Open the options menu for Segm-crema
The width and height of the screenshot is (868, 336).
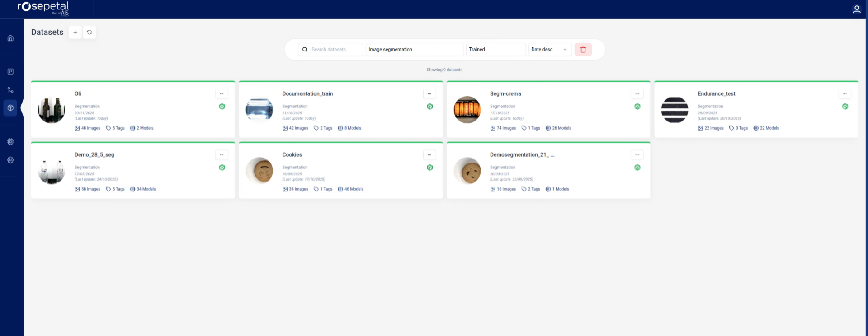coord(637,94)
